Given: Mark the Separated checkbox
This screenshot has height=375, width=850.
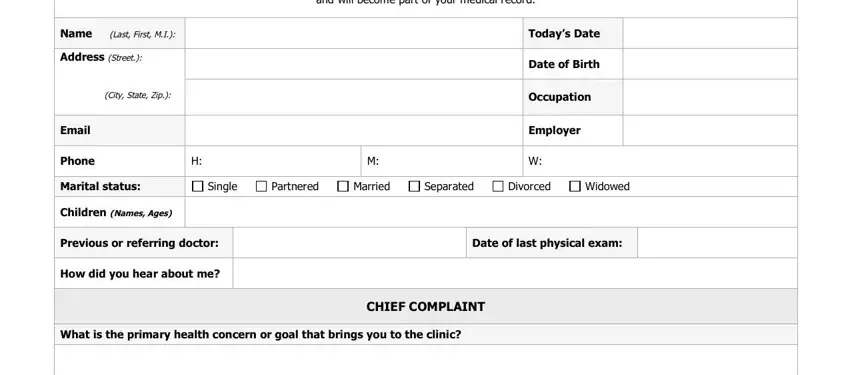Looking at the screenshot, I should pyautogui.click(x=414, y=186).
